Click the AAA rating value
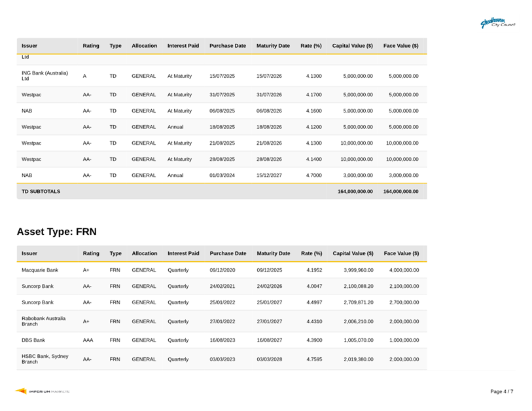 [x=88, y=340]
